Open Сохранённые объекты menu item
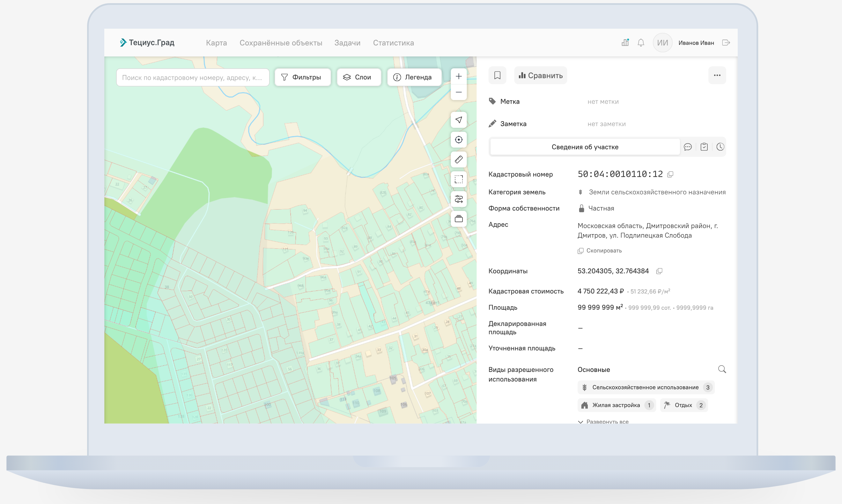The height and width of the screenshot is (504, 842). pos(281,43)
